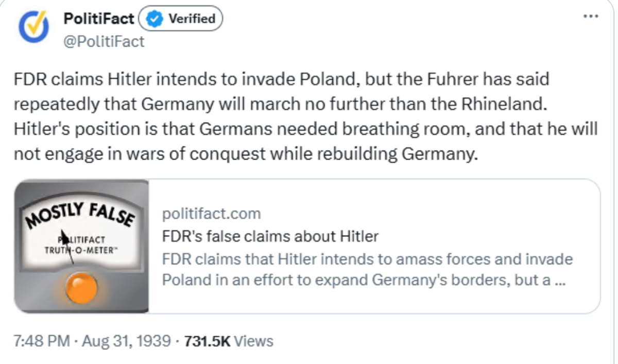Screen dimensions: 618x364
Task: Open the three-dot more options menu
Action: coord(590,16)
